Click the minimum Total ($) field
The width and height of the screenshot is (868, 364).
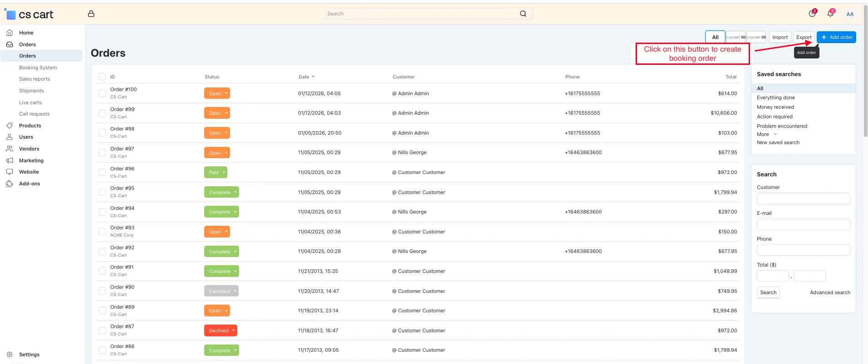773,276
